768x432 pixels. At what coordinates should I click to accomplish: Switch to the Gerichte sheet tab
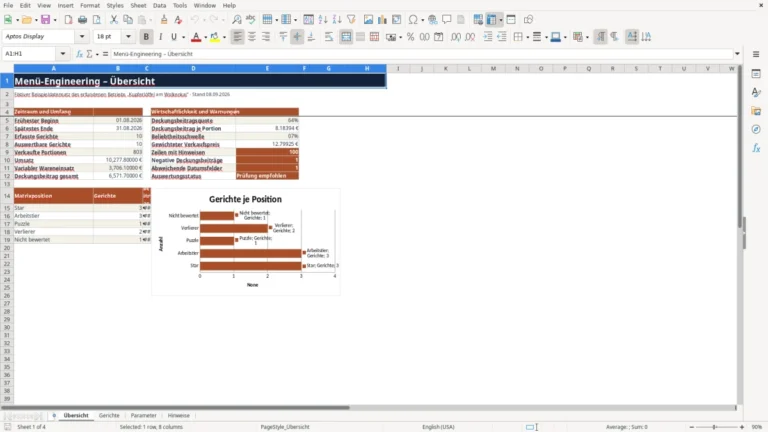(x=109, y=415)
